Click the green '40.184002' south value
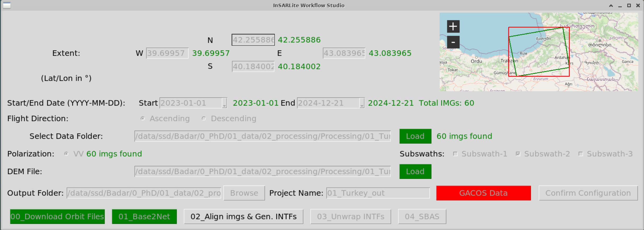The image size is (644, 230). point(299,66)
